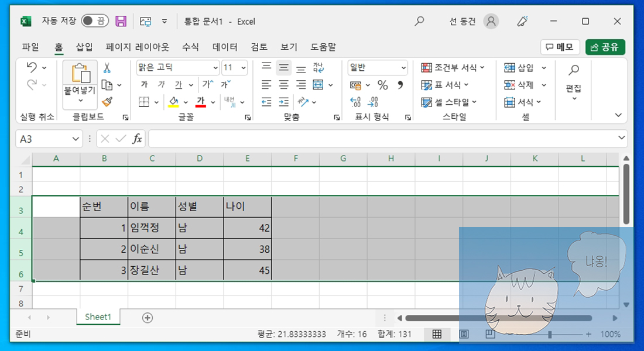Image resolution: width=644 pixels, height=351 pixels.
Task: Click the cell Borders icon
Action: [x=144, y=102]
